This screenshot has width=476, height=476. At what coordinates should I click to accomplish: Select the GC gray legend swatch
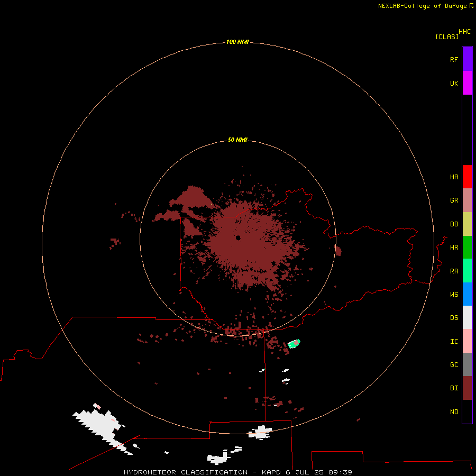(x=467, y=364)
